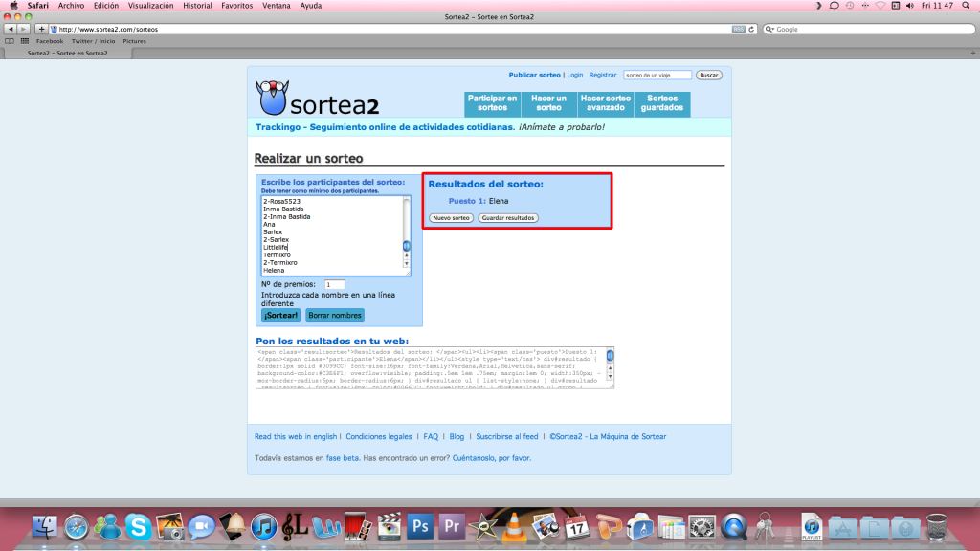Click the Nº de premios input field
The image size is (980, 551).
point(335,284)
